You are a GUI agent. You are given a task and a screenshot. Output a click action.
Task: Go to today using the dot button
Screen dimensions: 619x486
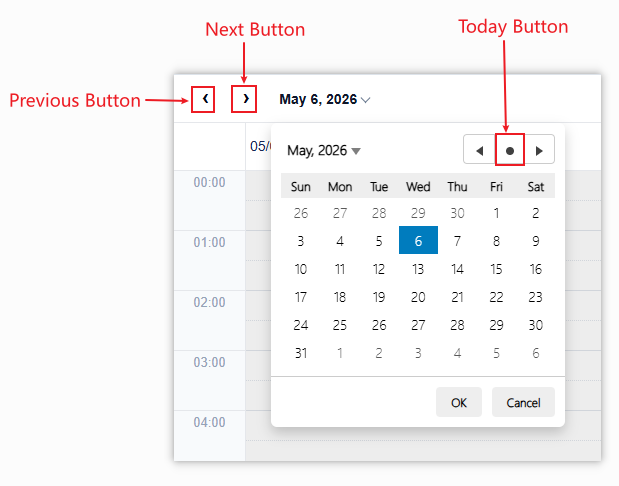[x=510, y=150]
